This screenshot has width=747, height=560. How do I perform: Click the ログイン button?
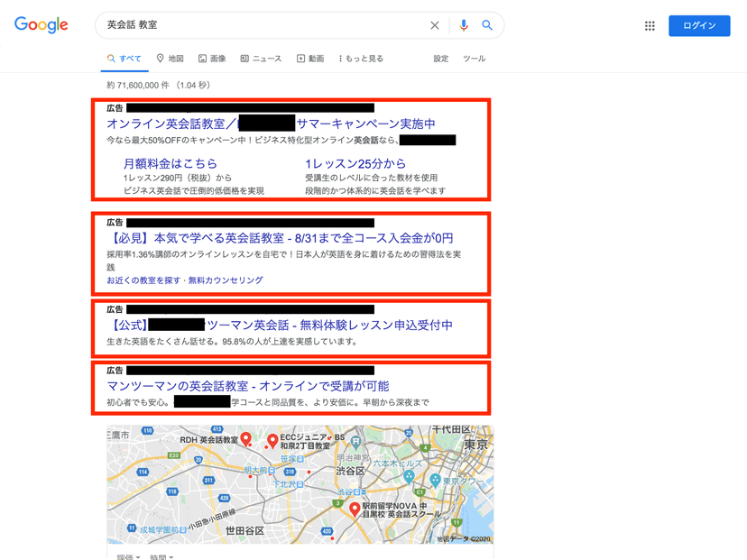coord(699,26)
